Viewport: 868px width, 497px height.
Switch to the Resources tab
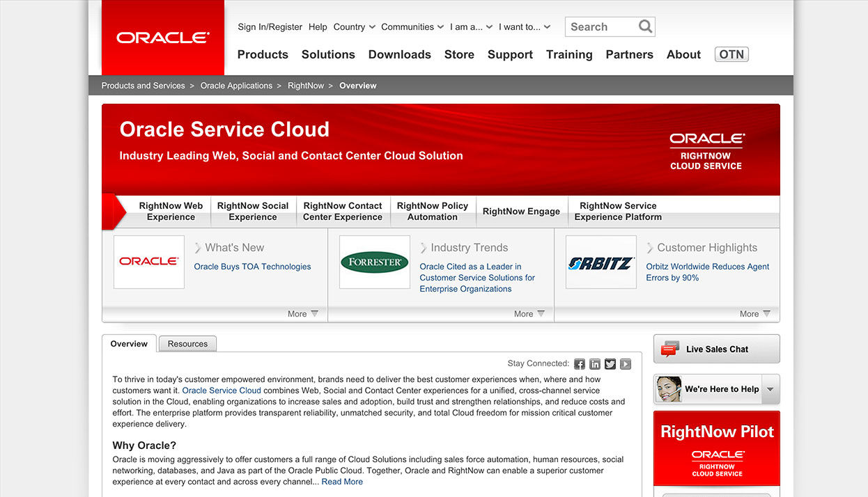tap(187, 343)
